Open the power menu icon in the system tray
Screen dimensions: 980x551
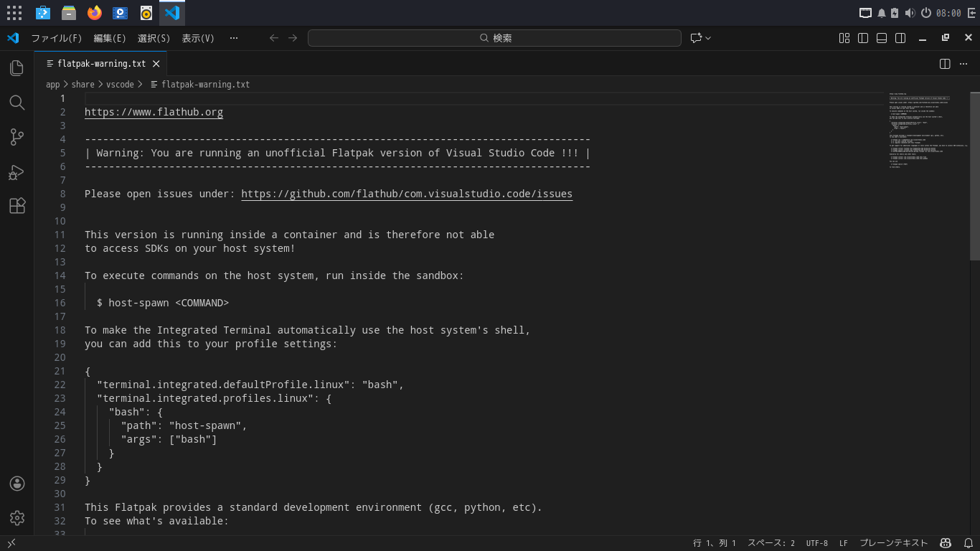925,13
